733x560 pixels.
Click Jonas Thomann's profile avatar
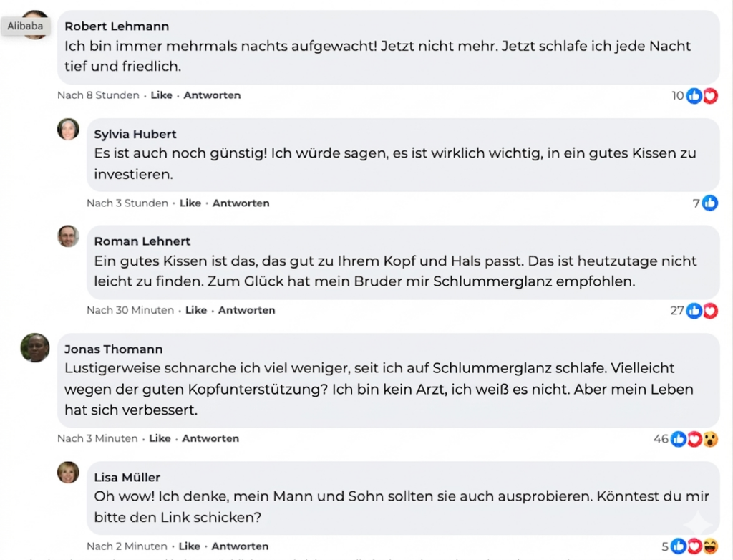35,347
